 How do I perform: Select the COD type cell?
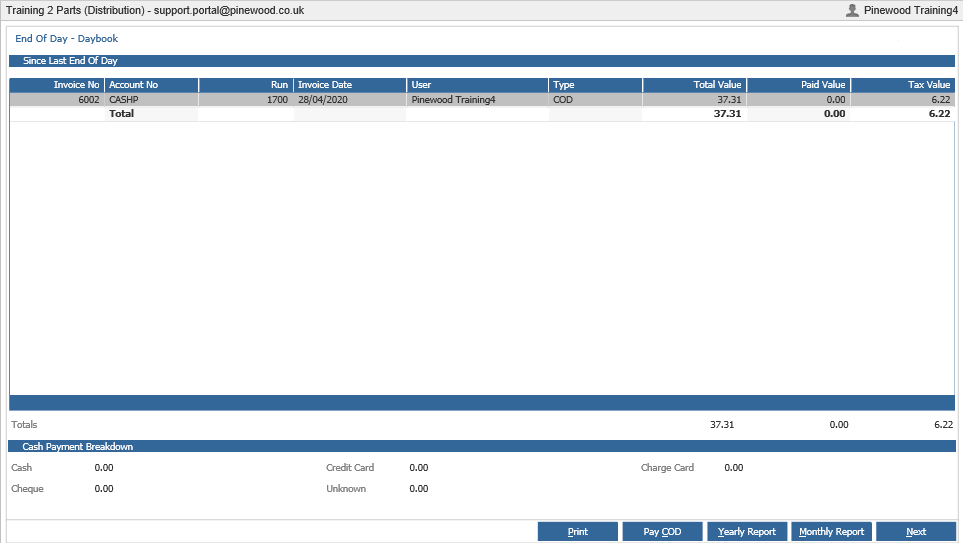click(596, 100)
